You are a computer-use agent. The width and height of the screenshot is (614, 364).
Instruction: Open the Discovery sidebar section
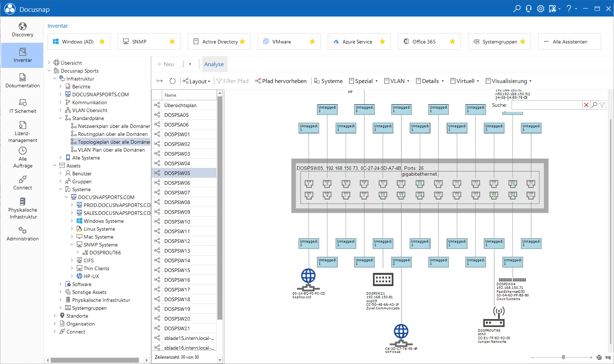point(22,30)
